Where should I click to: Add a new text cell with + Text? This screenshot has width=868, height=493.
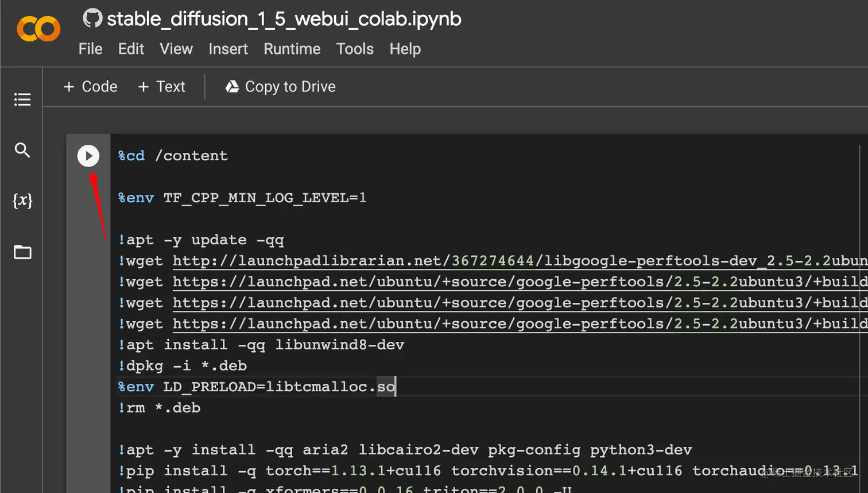[x=162, y=86]
